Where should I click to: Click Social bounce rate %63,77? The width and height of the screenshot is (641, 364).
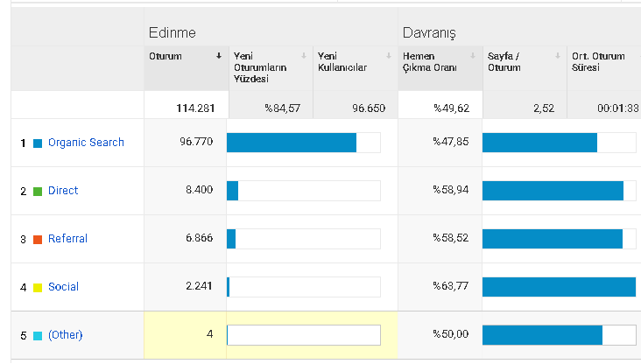(x=451, y=286)
